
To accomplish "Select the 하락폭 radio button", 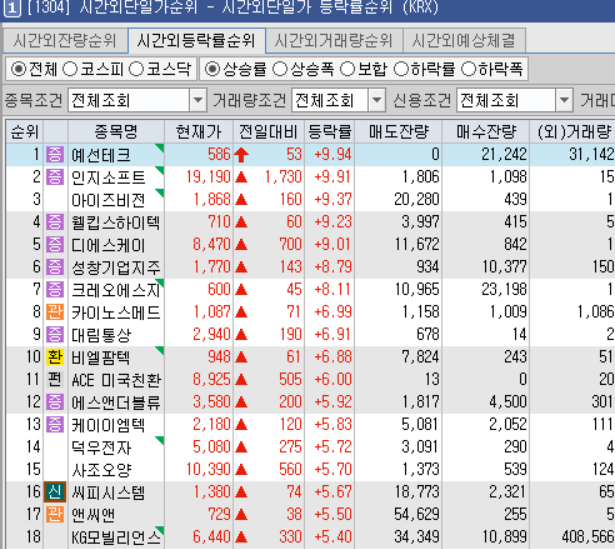I will point(469,69).
